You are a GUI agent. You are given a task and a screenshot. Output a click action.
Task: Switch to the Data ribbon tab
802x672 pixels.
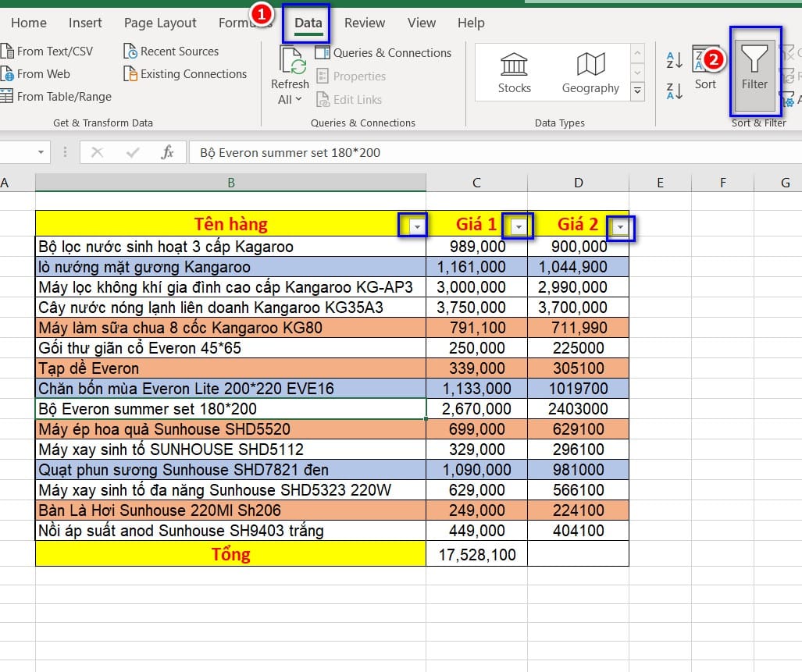click(308, 23)
